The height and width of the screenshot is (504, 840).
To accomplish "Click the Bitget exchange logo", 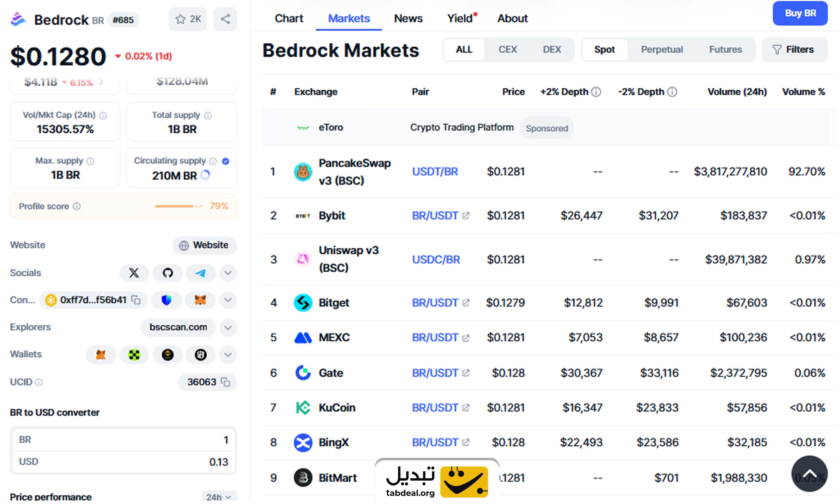I will point(303,302).
